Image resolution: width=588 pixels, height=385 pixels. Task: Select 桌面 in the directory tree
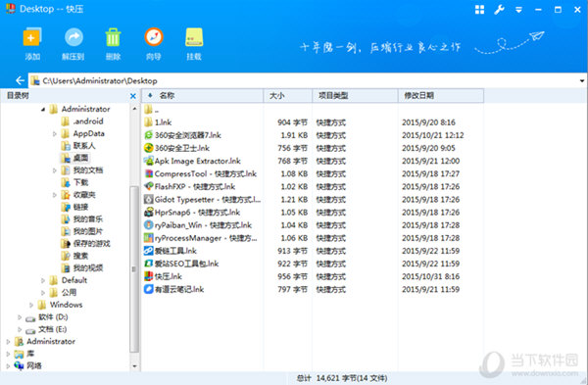pyautogui.click(x=80, y=158)
